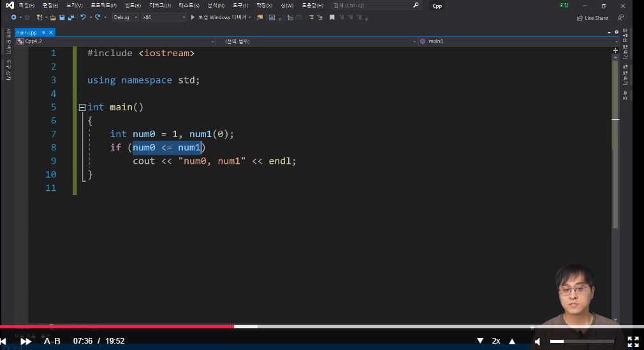Screen dimensions: 644x350
Task: Open the 창(W) Window menu
Action: [x=287, y=5]
